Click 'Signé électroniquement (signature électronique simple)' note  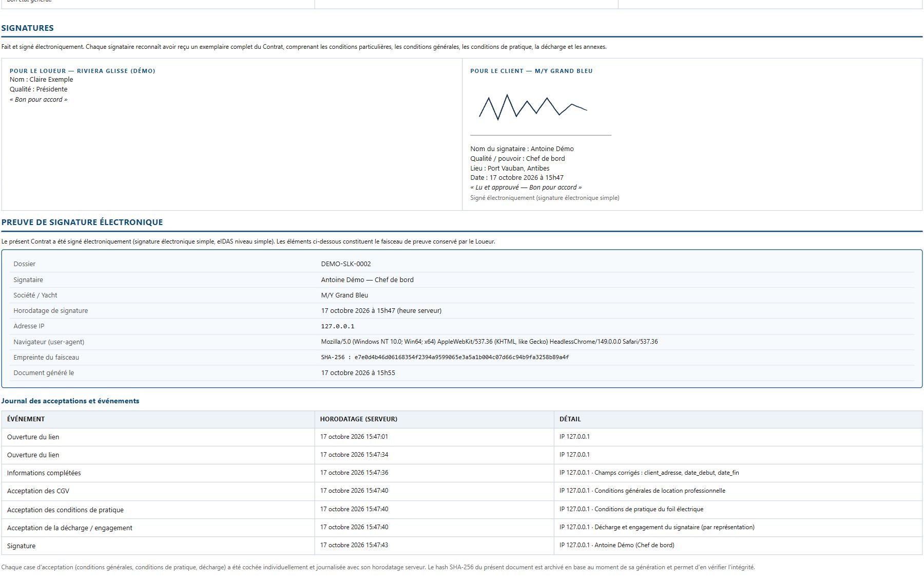coord(545,198)
